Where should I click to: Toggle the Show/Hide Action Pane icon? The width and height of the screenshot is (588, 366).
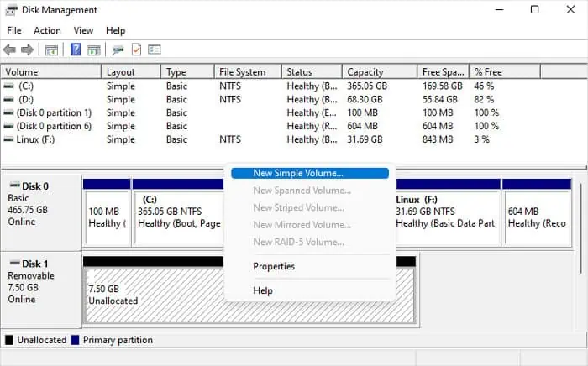coord(94,50)
